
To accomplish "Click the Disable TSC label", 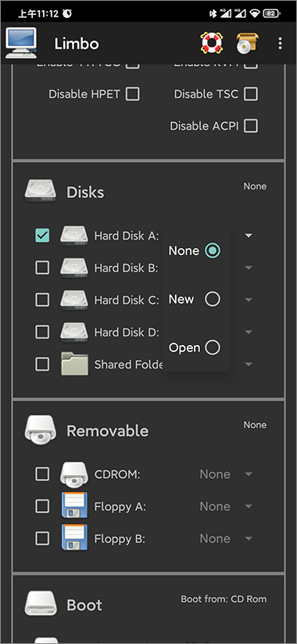I will pyautogui.click(x=206, y=94).
